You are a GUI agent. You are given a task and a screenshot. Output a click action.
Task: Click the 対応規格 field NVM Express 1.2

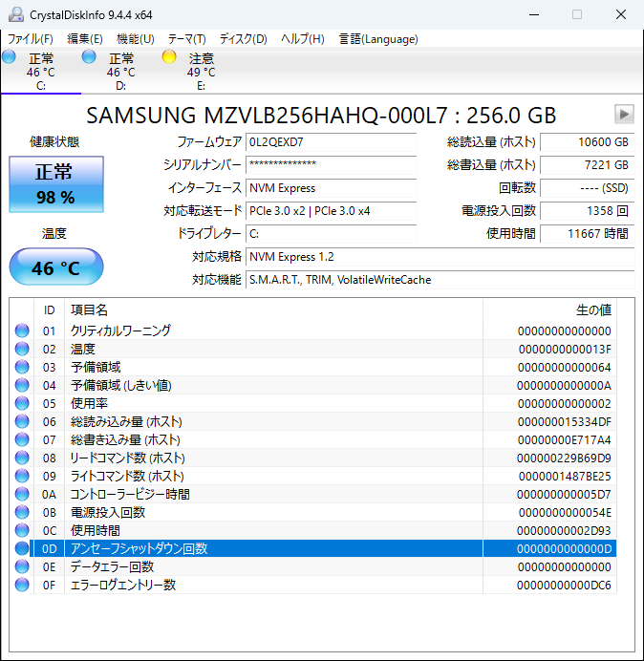click(x=440, y=257)
